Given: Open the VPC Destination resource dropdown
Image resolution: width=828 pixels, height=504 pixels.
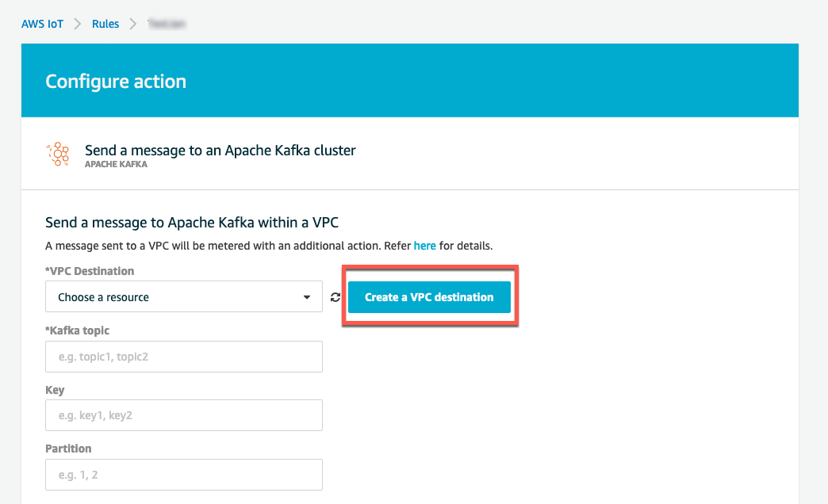Looking at the screenshot, I should (184, 296).
